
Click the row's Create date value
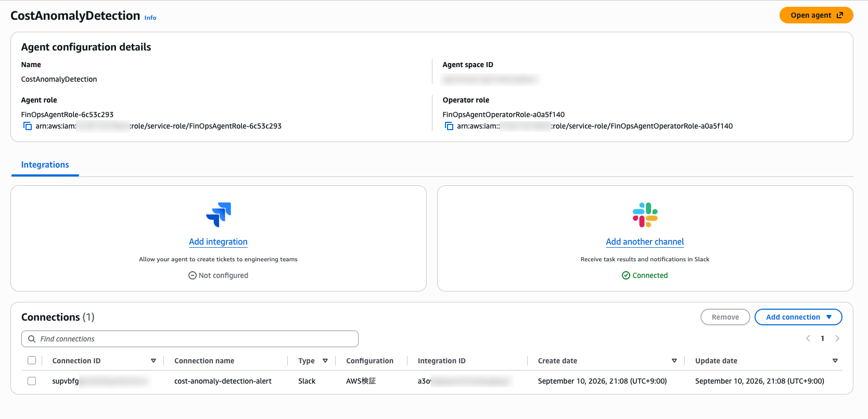[x=603, y=381]
